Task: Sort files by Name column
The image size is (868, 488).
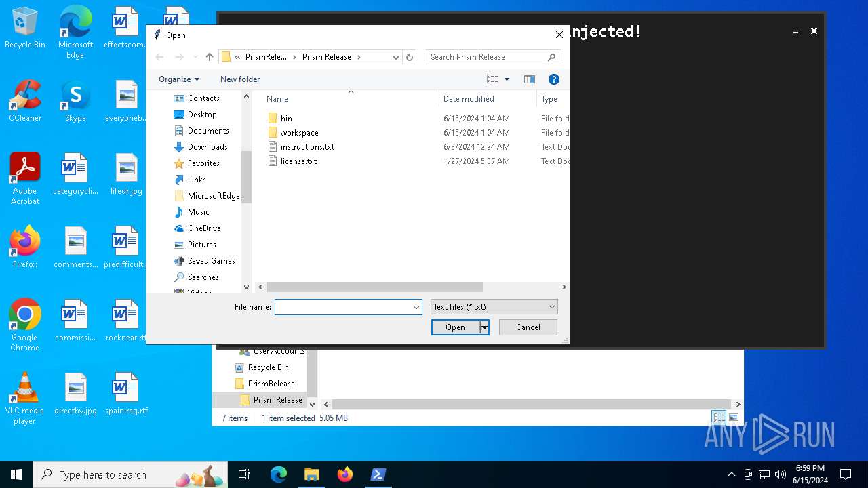Action: pyautogui.click(x=277, y=99)
